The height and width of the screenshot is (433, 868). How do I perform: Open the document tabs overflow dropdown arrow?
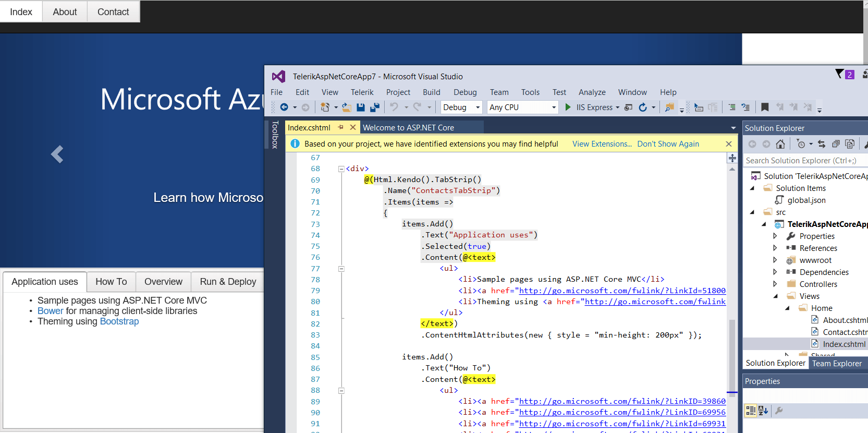733,128
